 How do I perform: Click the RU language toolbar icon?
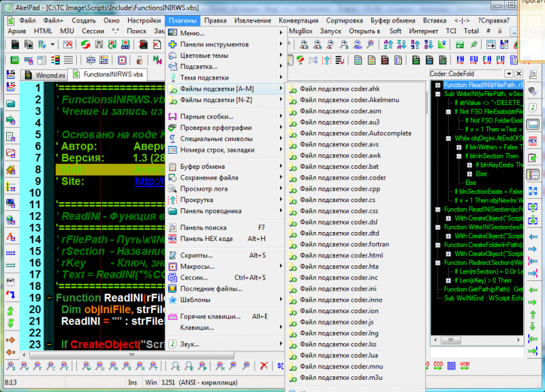pos(473,60)
